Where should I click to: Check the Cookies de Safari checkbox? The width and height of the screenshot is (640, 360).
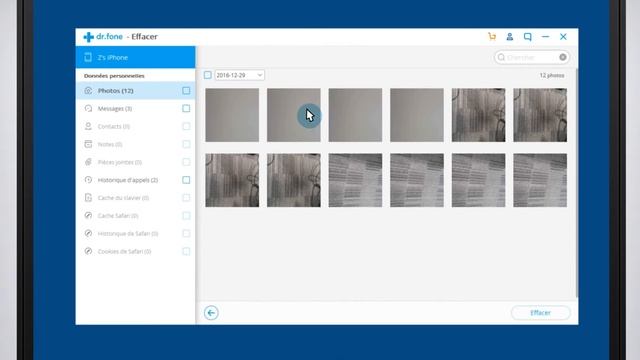(x=186, y=251)
